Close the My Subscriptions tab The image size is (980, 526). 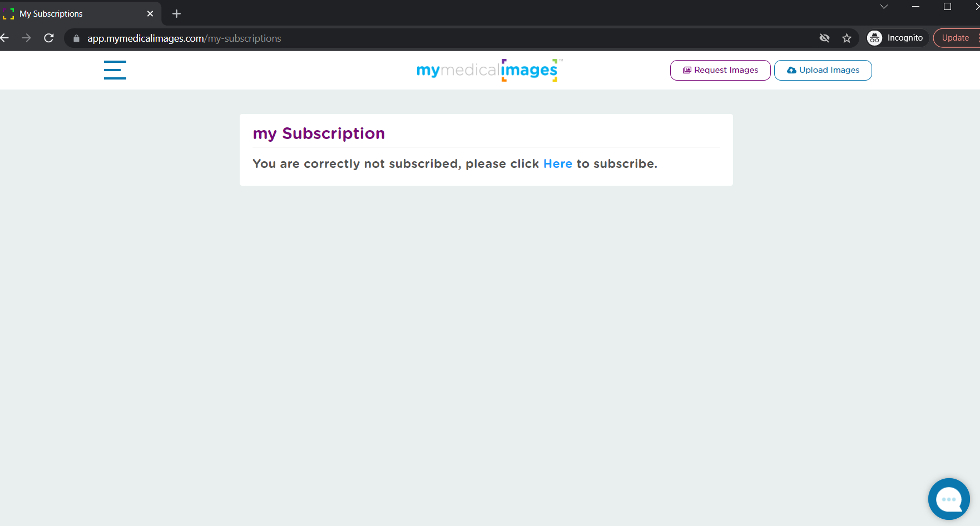[x=150, y=13]
